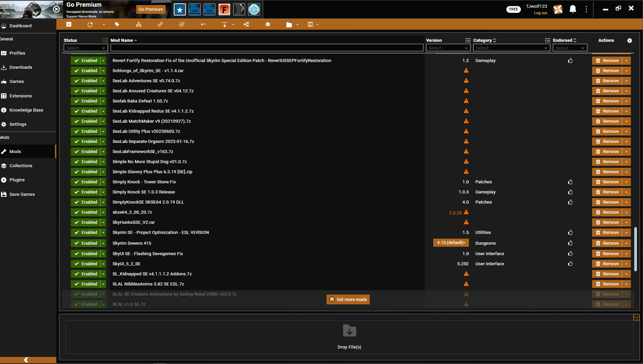Screen dimensions: 643x364
Task: Toggle Enabled for SimplyKnockSE SKSE64 2.0.19 DLL
Action: pyautogui.click(x=86, y=202)
